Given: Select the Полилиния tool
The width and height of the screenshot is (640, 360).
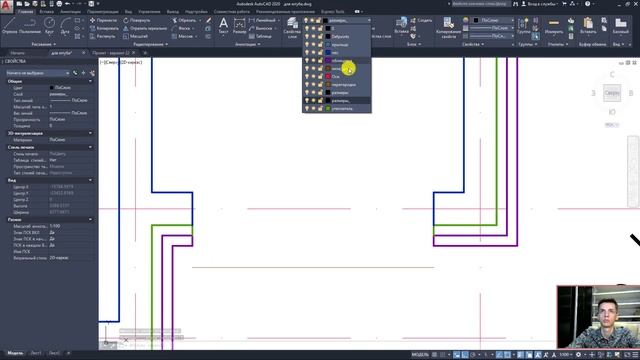Looking at the screenshot, I should point(29,25).
